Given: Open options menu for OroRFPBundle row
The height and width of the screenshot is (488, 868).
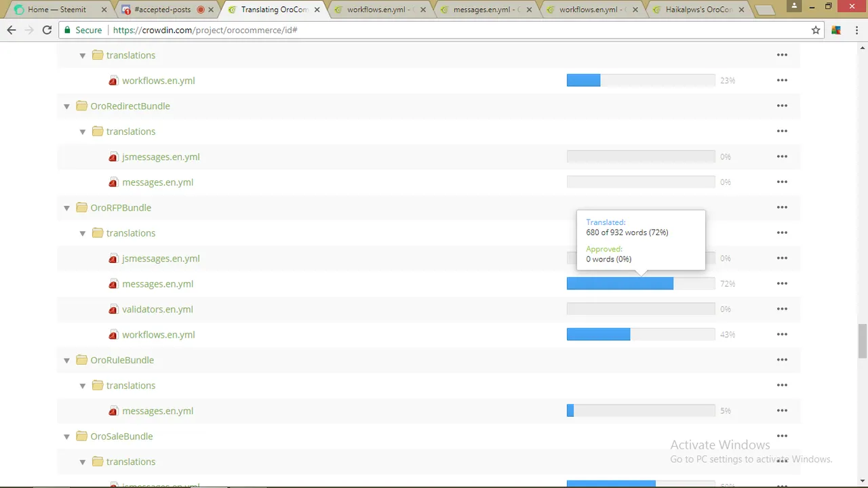Looking at the screenshot, I should (x=782, y=207).
